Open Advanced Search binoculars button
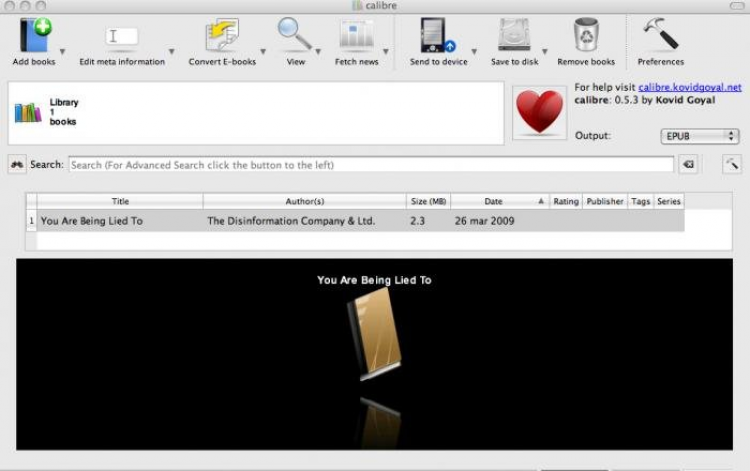The image size is (750, 471). 17,164
